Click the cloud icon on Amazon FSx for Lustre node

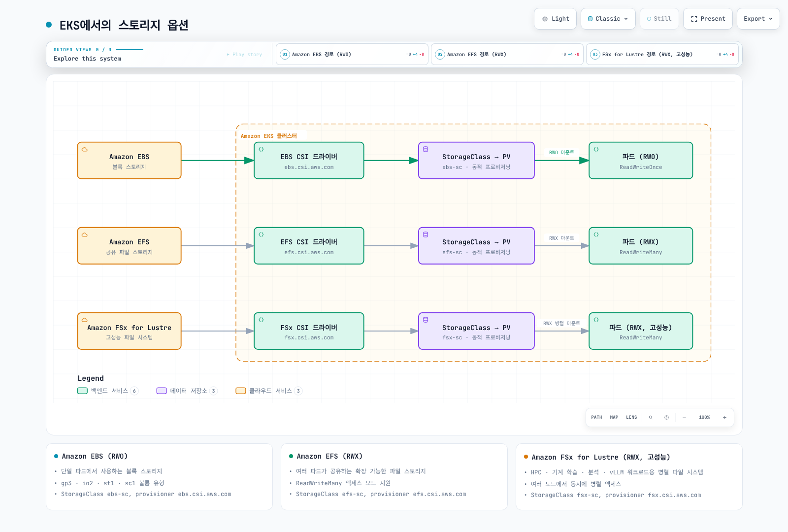(x=85, y=320)
